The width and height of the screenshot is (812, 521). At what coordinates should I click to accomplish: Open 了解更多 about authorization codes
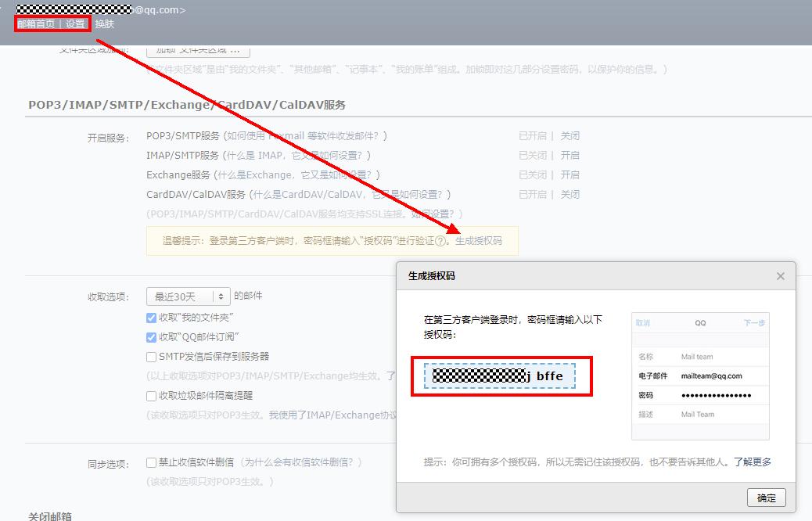click(753, 462)
